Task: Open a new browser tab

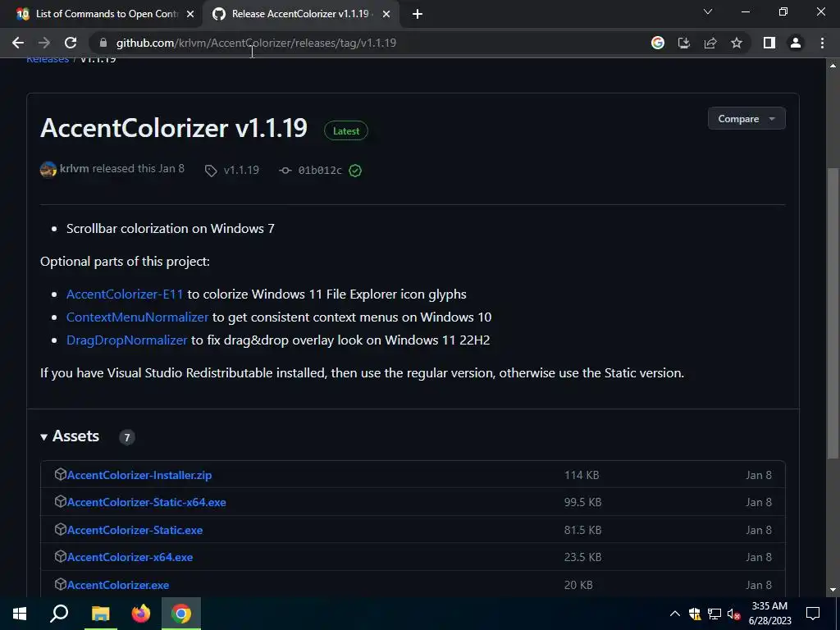Action: pyautogui.click(x=418, y=14)
